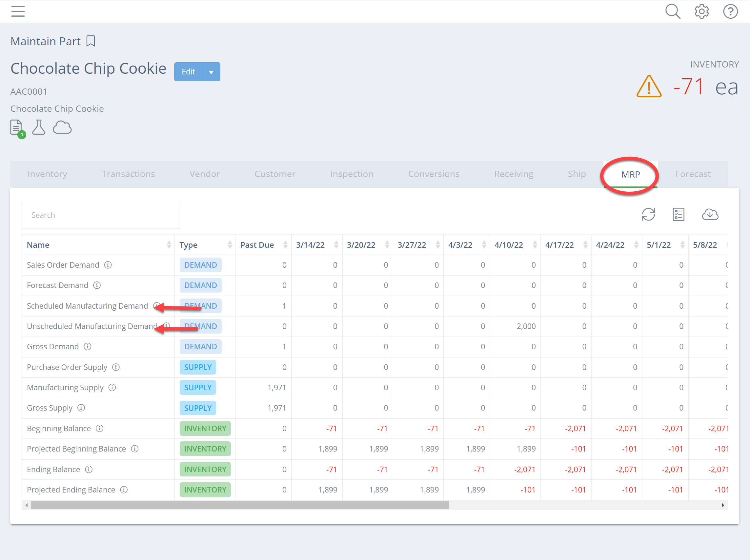Click the help question mark icon
The height and width of the screenshot is (560, 750).
point(730,11)
